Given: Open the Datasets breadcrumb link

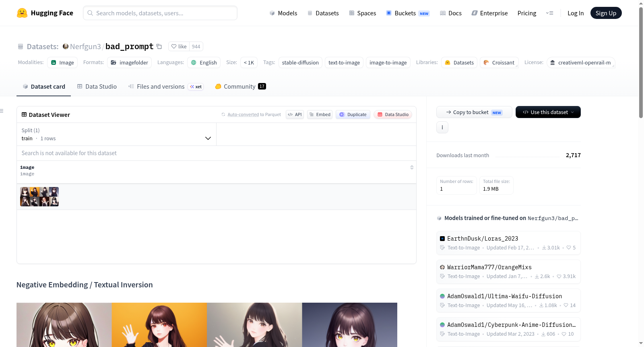Looking at the screenshot, I should [42, 46].
